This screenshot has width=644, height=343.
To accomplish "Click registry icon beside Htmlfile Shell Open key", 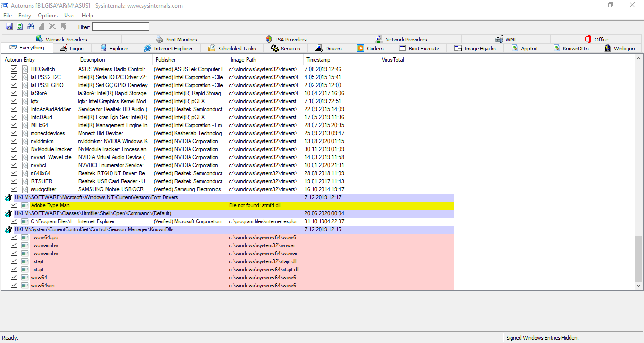I will (x=8, y=213).
